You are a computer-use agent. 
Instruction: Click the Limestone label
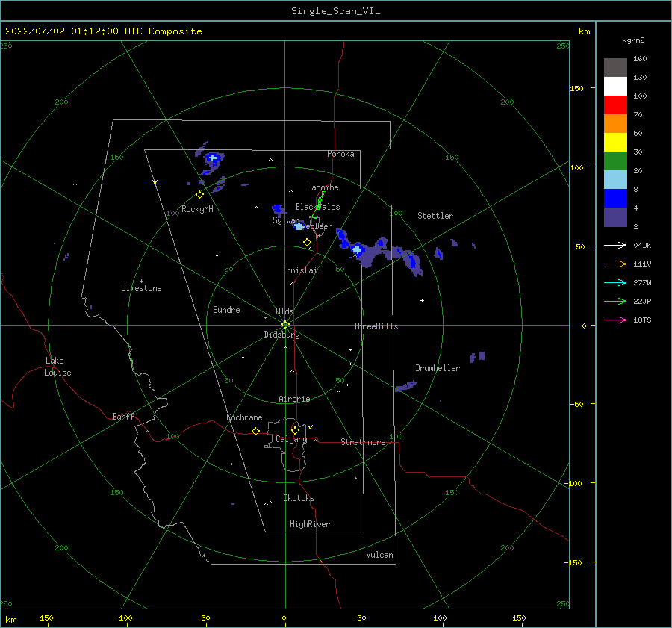pos(141,288)
